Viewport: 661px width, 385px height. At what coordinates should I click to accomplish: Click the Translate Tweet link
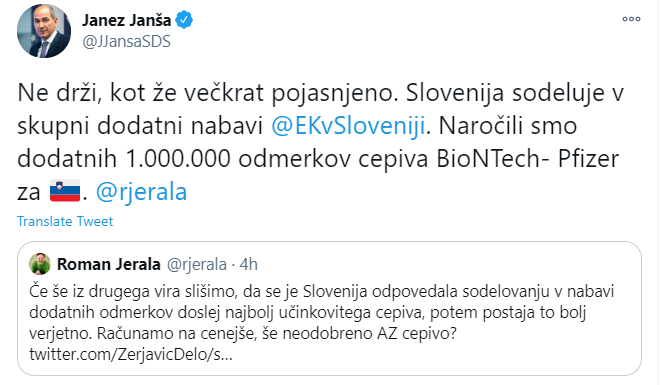tap(65, 221)
